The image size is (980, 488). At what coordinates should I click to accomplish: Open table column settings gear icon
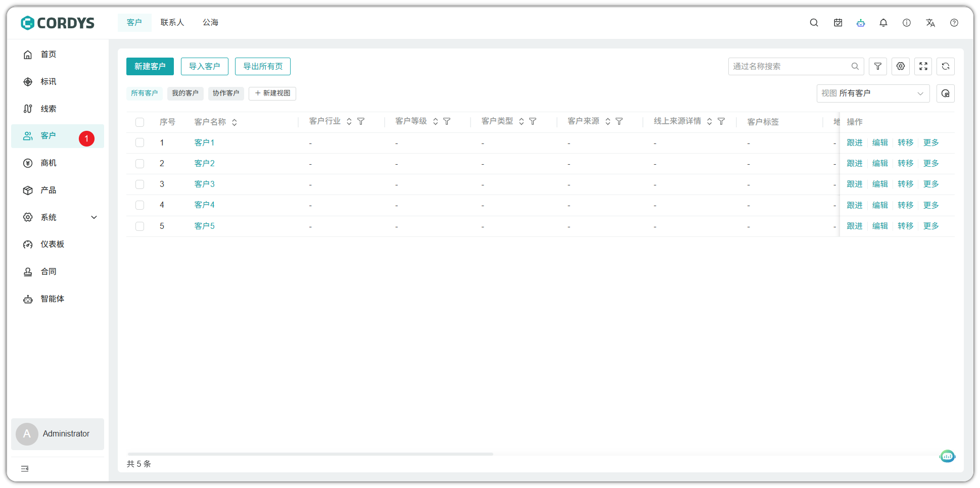coord(900,66)
